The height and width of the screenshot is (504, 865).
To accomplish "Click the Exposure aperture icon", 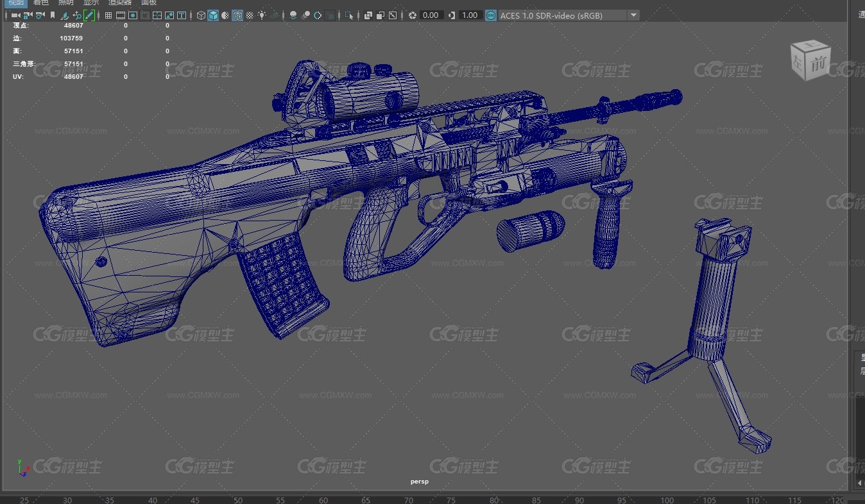I will tap(413, 15).
